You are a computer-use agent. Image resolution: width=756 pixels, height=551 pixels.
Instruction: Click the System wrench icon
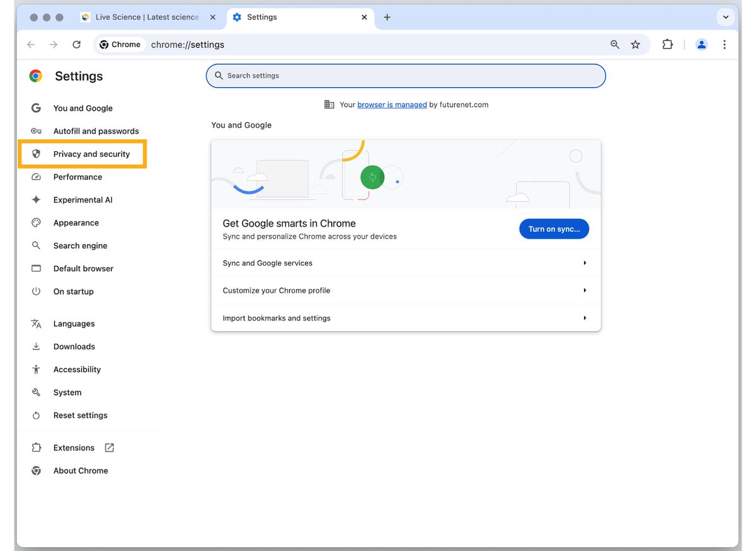[36, 392]
